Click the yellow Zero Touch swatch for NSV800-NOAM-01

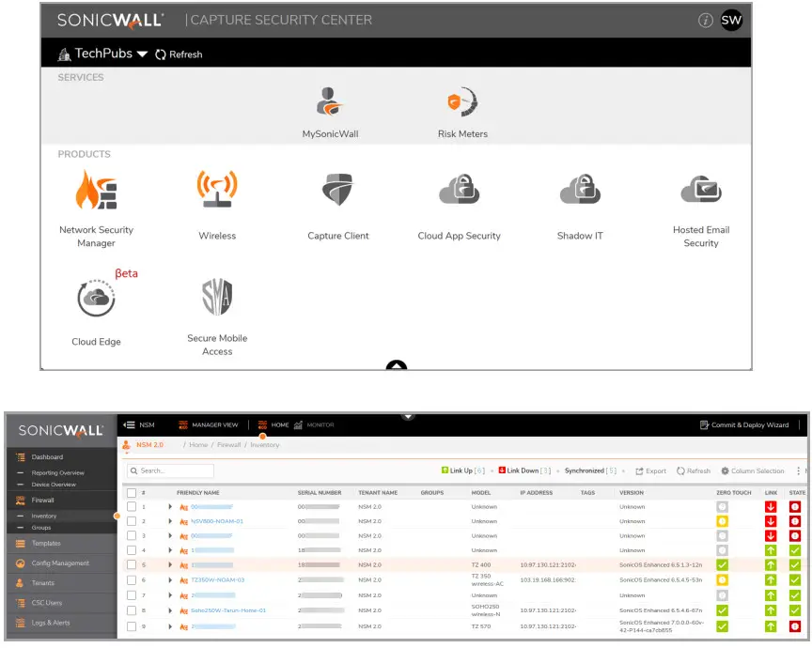point(721,521)
